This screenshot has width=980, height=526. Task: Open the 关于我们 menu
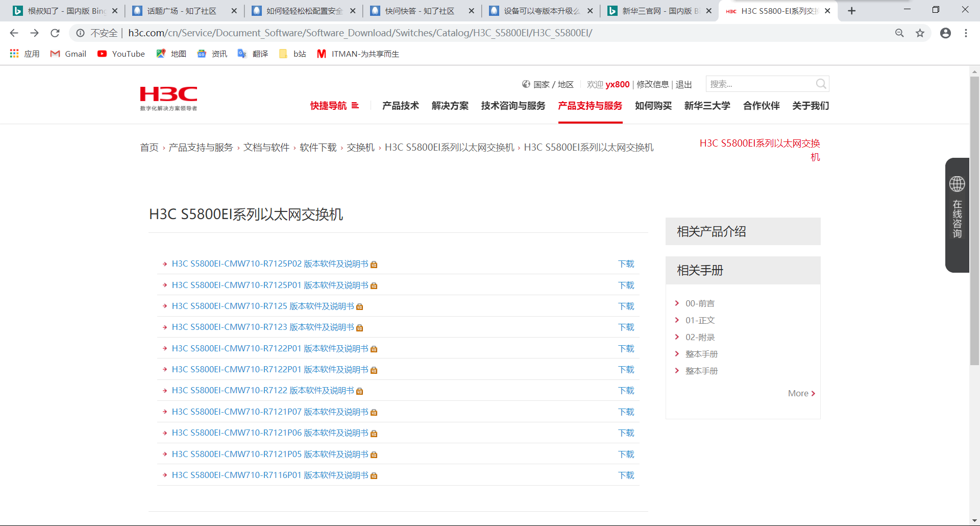(811, 106)
